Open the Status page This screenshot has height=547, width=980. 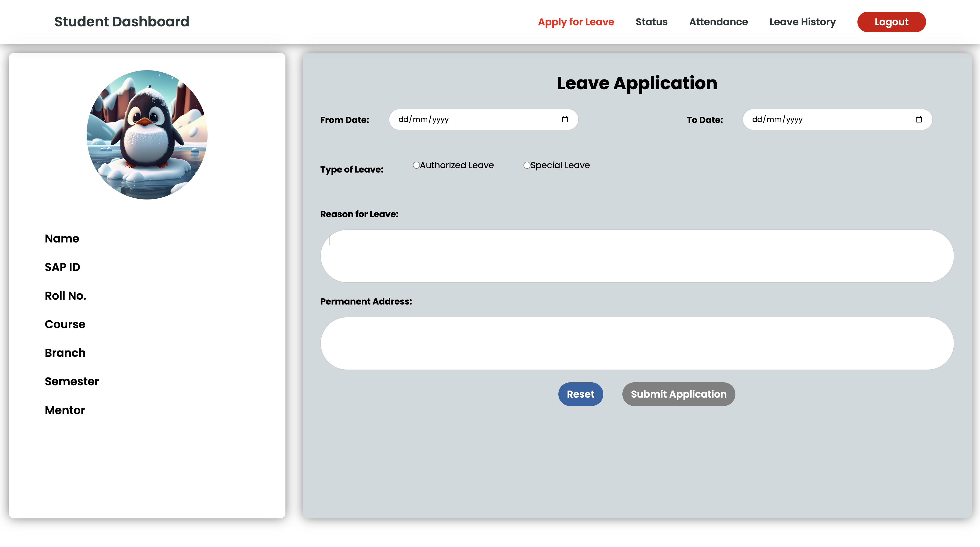coord(651,22)
